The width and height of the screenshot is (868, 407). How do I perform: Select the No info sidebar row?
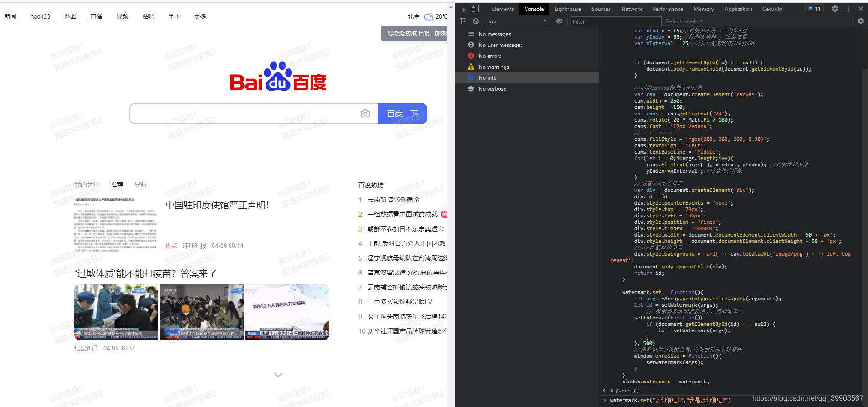tap(527, 77)
